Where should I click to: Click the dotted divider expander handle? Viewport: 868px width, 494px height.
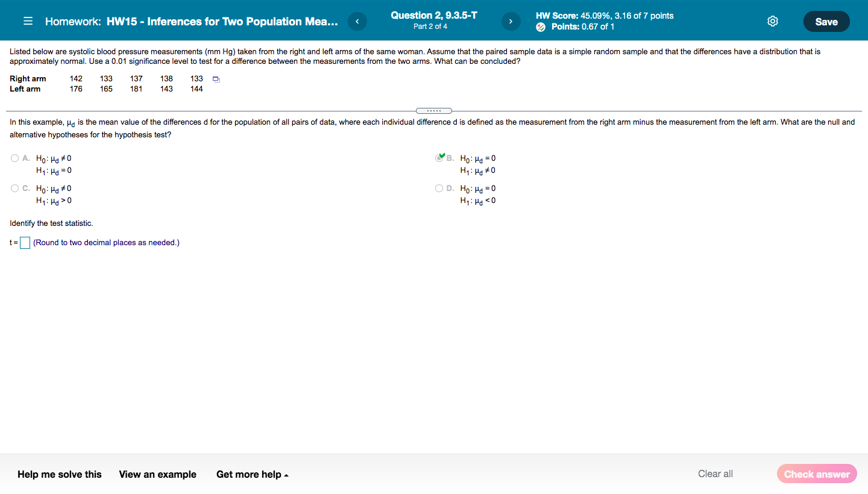pos(434,111)
